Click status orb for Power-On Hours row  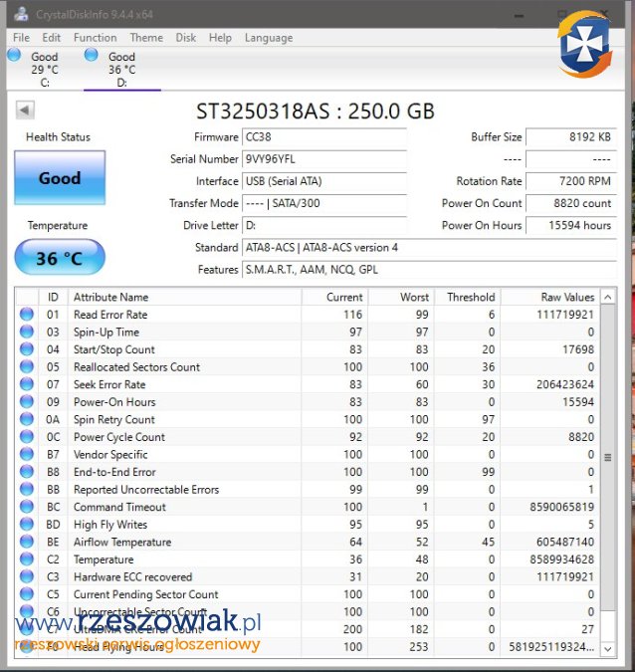tap(27, 402)
